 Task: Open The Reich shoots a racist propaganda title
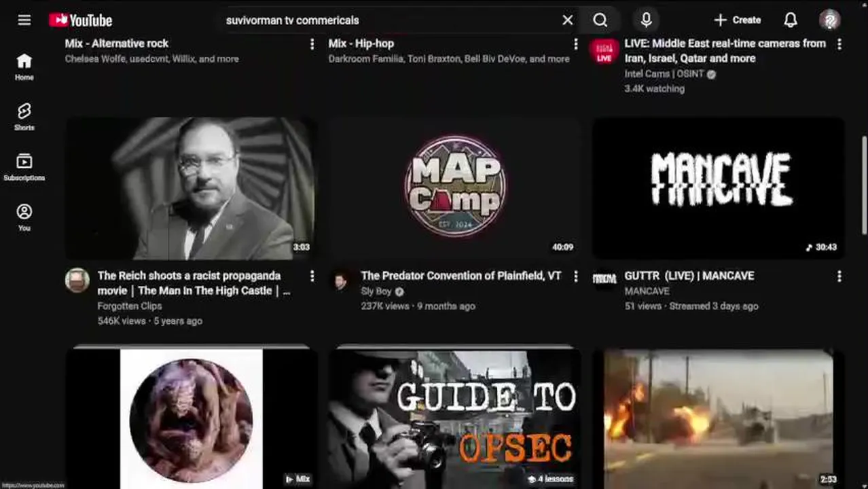(194, 283)
